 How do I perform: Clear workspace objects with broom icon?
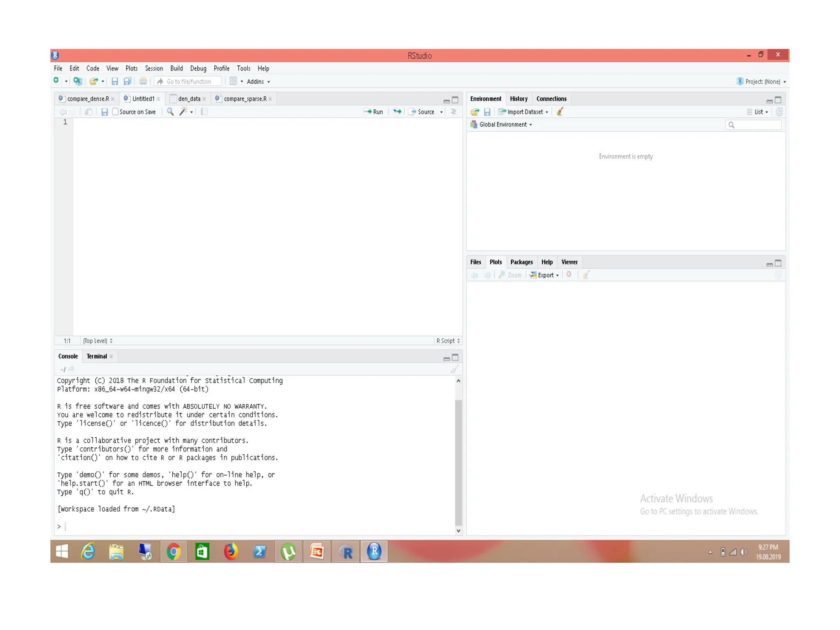pos(560,112)
